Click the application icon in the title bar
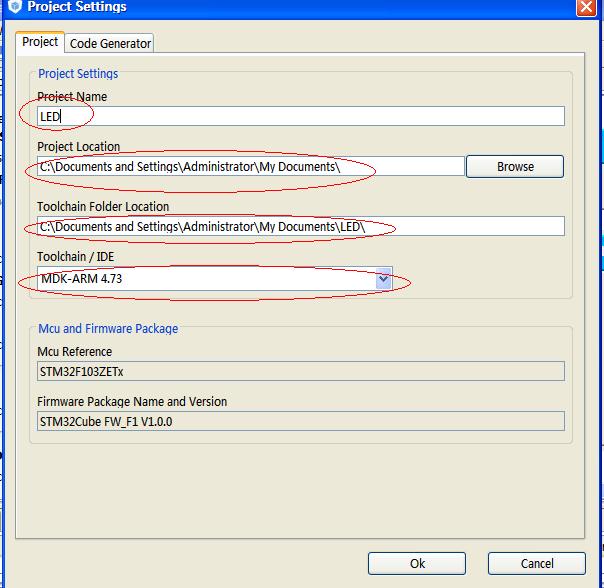This screenshot has height=588, width=604. tap(13, 7)
